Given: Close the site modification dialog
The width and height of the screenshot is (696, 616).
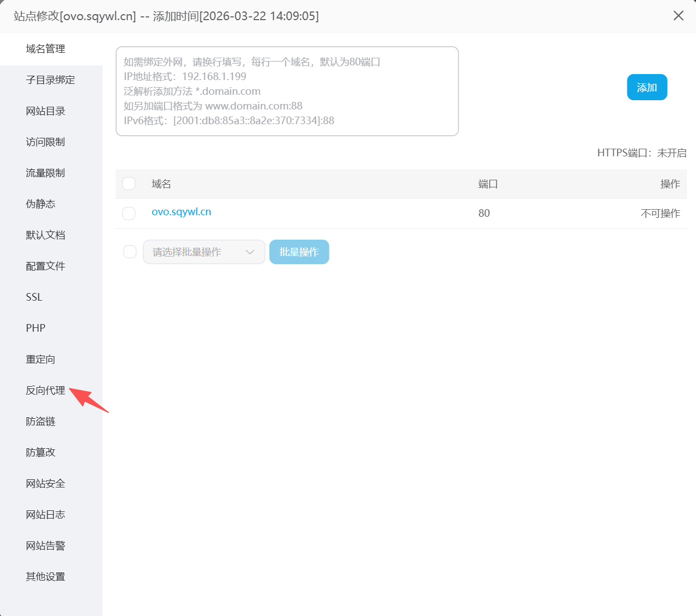Looking at the screenshot, I should click(x=678, y=16).
